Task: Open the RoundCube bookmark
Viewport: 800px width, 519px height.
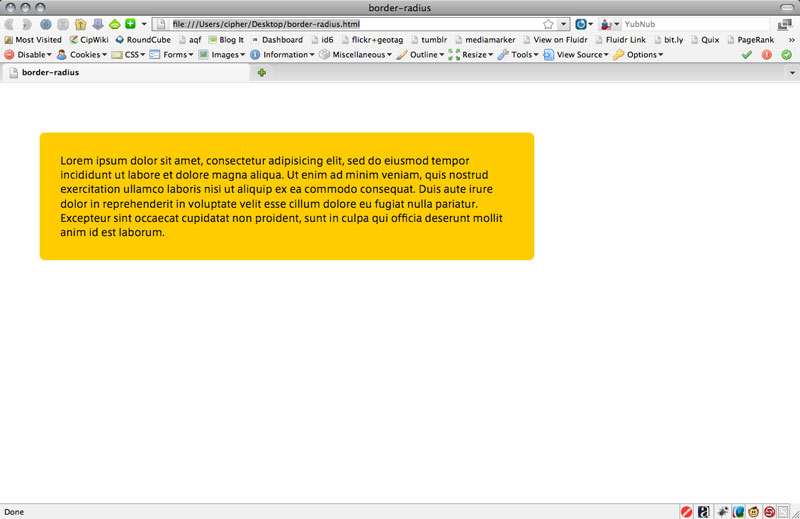Action: click(142, 40)
